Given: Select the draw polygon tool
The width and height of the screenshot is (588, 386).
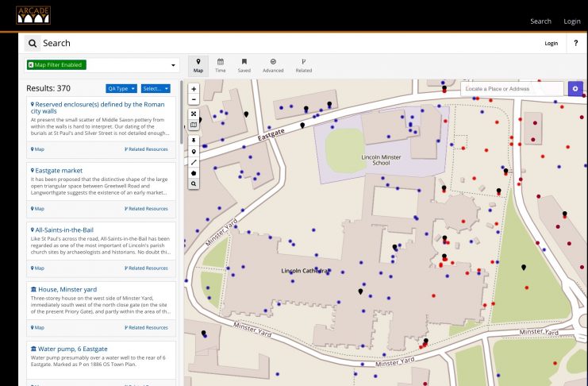Looking at the screenshot, I should [194, 172].
